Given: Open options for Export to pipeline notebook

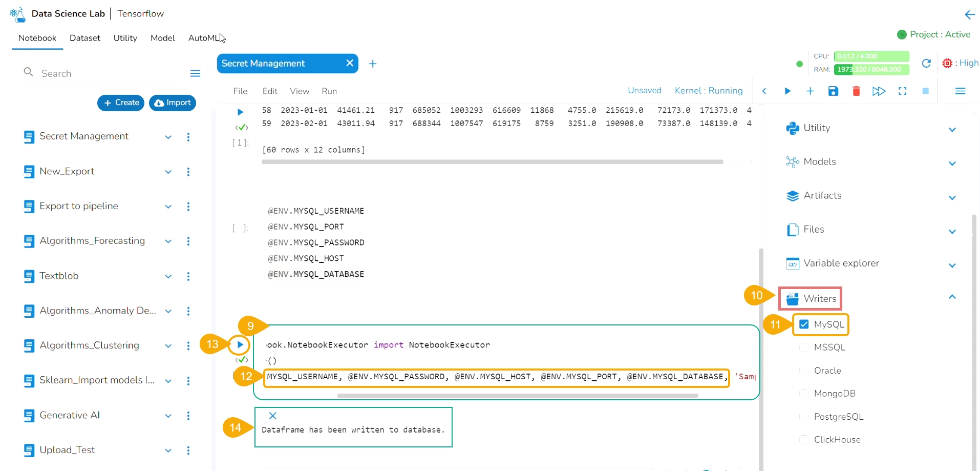Looking at the screenshot, I should click(188, 207).
